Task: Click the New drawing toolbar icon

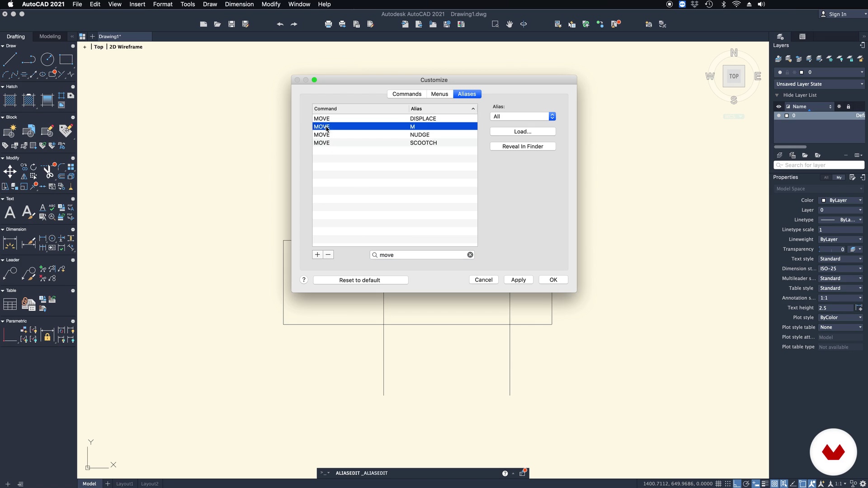Action: point(203,24)
